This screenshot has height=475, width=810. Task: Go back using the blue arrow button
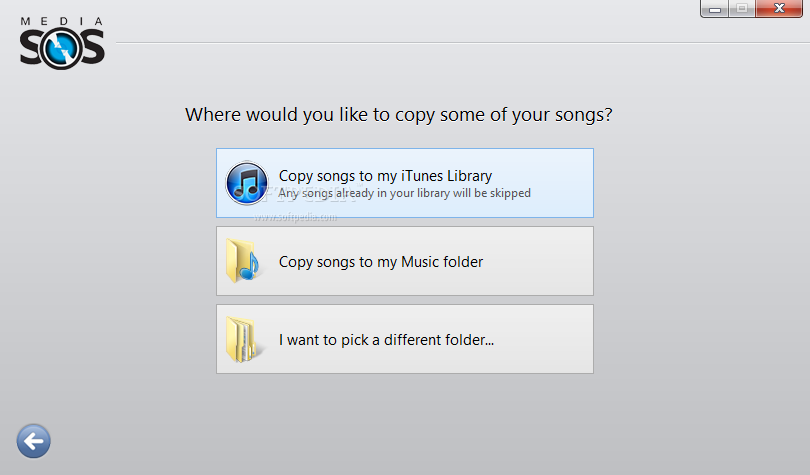pos(34,441)
